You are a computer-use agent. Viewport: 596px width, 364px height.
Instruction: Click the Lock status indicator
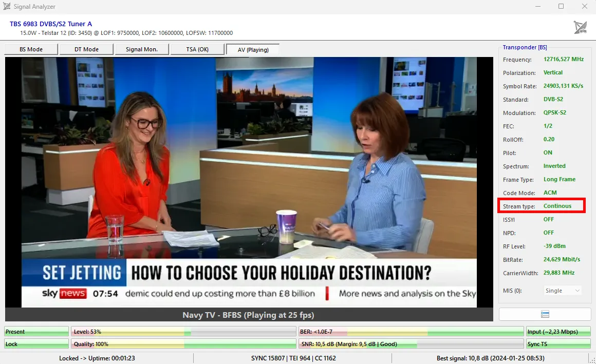36,344
